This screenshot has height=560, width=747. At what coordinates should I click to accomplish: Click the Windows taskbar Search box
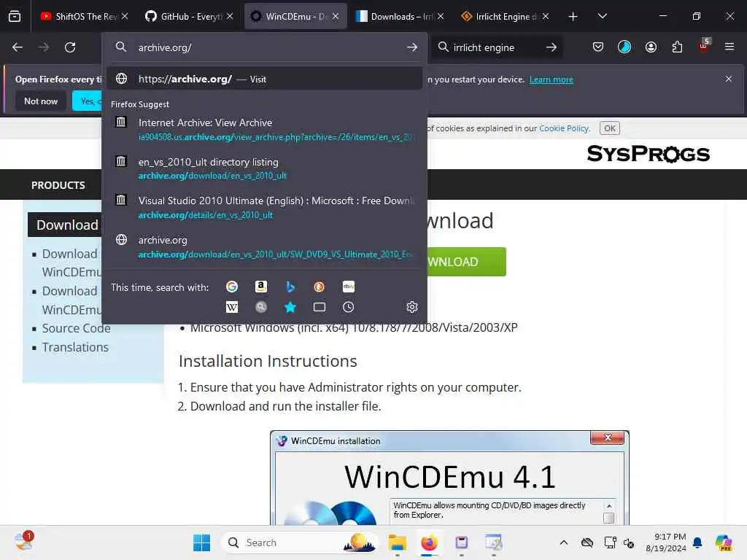click(x=300, y=542)
